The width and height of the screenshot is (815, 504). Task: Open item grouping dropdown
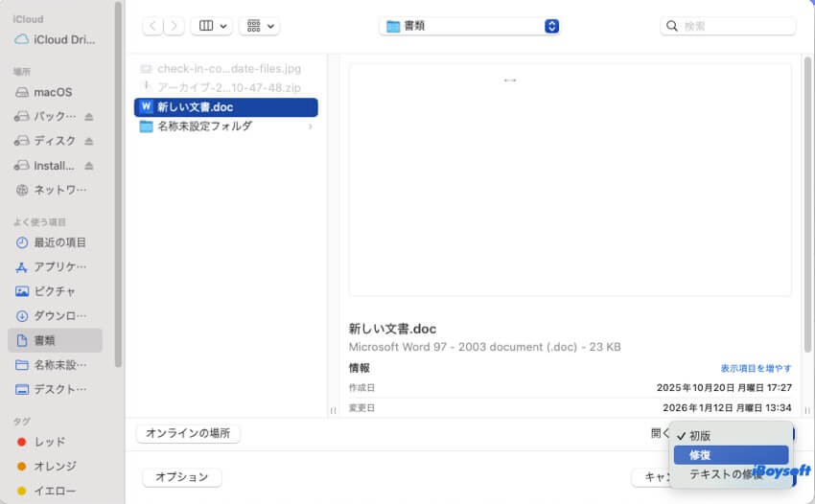point(260,26)
